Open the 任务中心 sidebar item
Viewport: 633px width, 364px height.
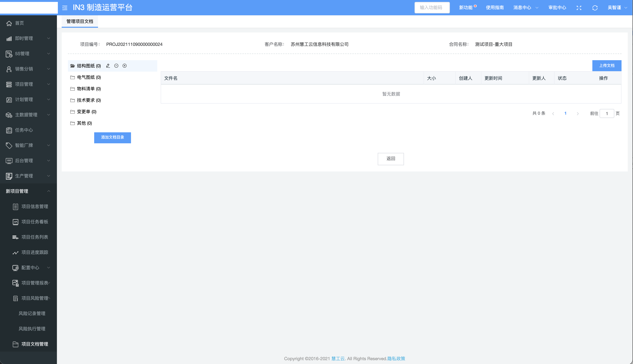tap(24, 130)
